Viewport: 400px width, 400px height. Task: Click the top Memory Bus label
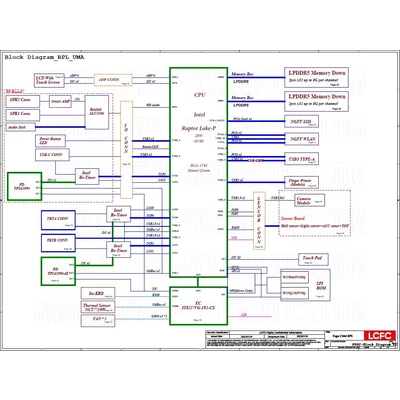click(x=242, y=74)
